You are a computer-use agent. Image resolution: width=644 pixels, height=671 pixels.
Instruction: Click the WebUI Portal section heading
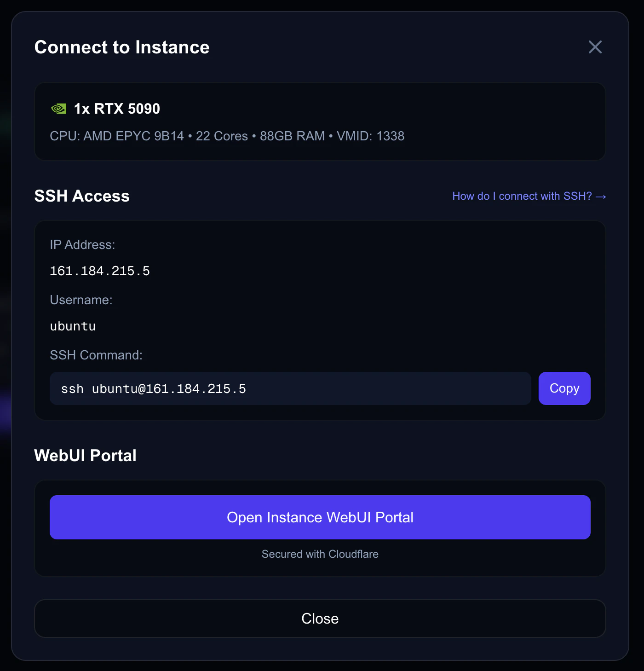coord(85,455)
